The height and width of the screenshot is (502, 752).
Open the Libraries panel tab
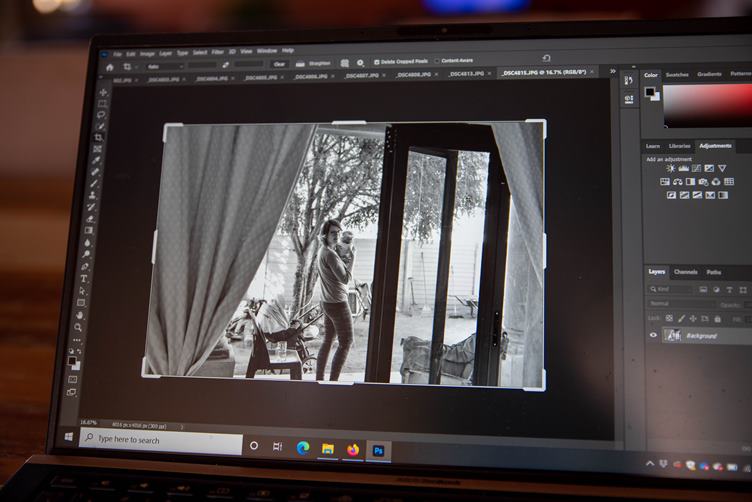680,146
